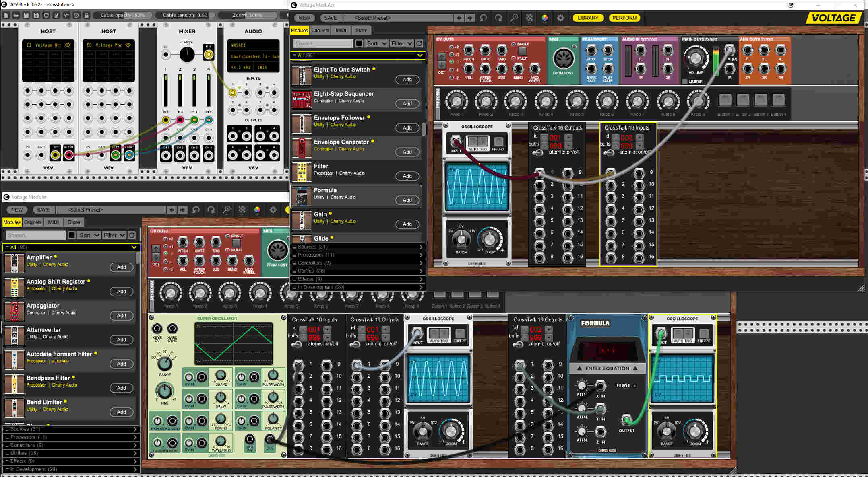This screenshot has width=868, height=477.
Task: Click zoom magnifier icon in lower Voltage Modular
Action: point(227,210)
